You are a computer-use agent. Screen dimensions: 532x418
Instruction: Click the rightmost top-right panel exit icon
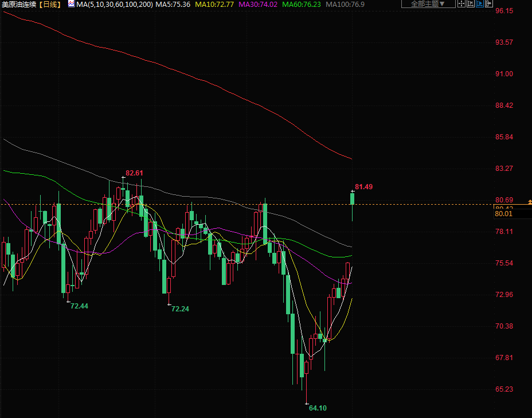point(489,4)
